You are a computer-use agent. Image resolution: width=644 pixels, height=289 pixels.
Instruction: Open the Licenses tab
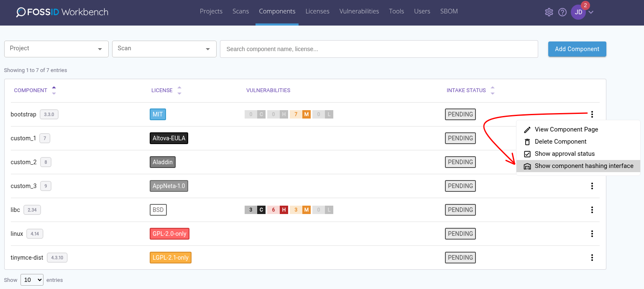coord(317,12)
